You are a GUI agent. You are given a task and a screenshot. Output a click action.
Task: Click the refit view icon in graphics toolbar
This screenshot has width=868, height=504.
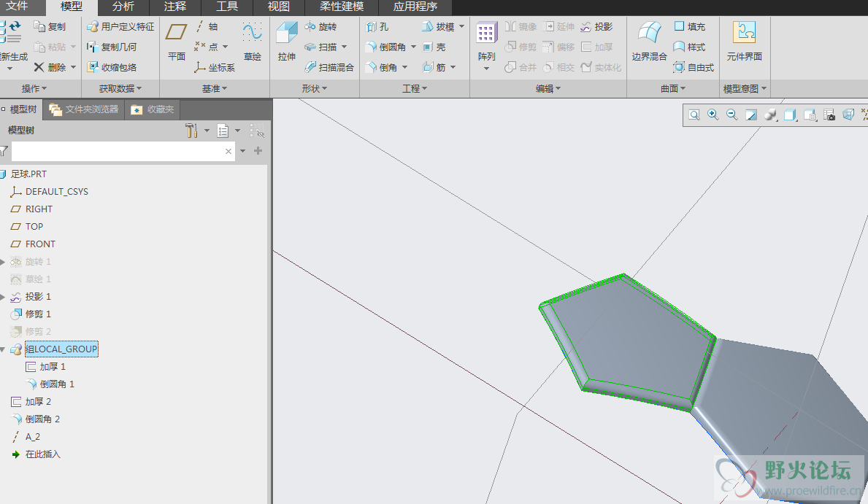coord(694,115)
